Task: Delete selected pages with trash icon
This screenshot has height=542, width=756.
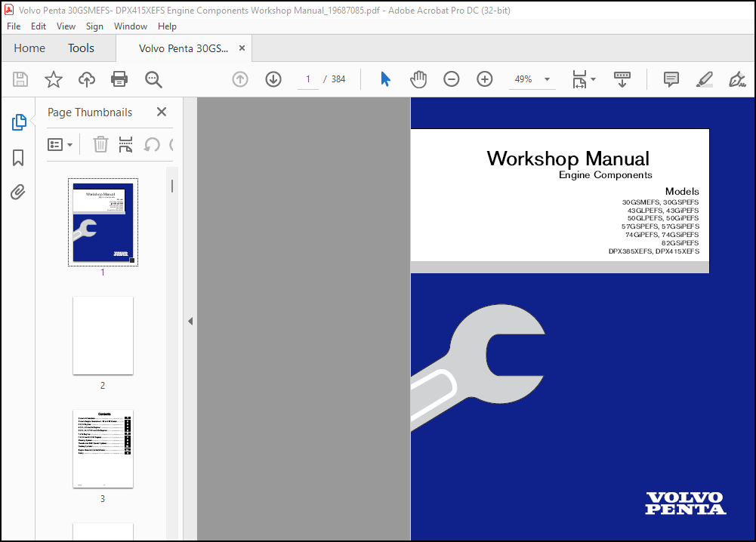Action: [100, 144]
